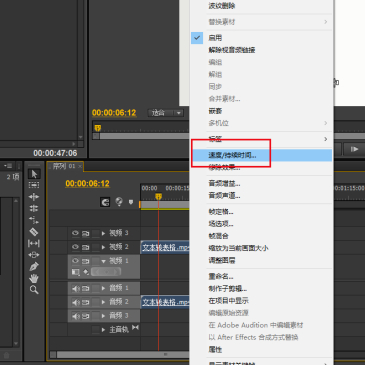Hide the 视频 1 track eye

(x=75, y=261)
